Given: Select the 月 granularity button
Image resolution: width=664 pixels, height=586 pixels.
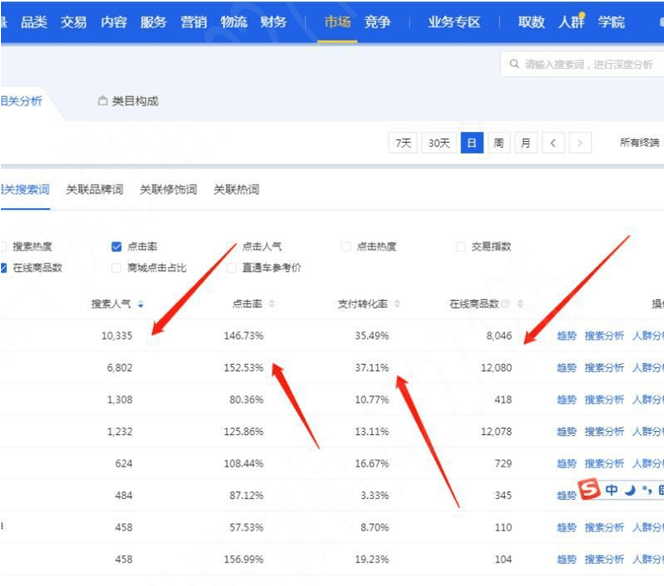Looking at the screenshot, I should pos(526,143).
